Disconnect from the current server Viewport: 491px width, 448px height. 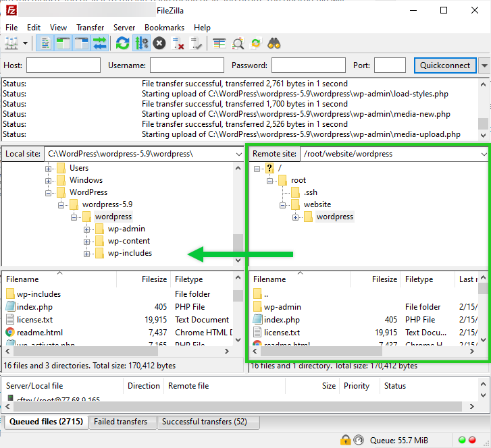178,44
